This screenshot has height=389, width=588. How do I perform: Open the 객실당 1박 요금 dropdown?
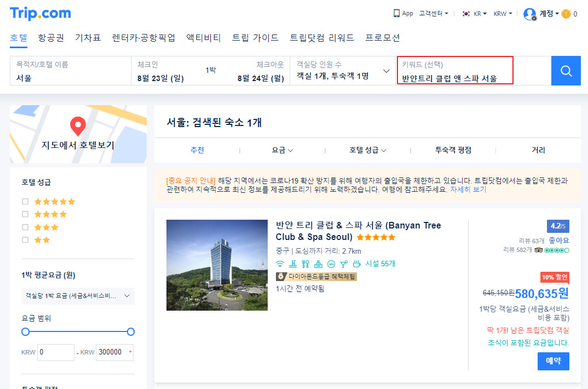tap(78, 296)
